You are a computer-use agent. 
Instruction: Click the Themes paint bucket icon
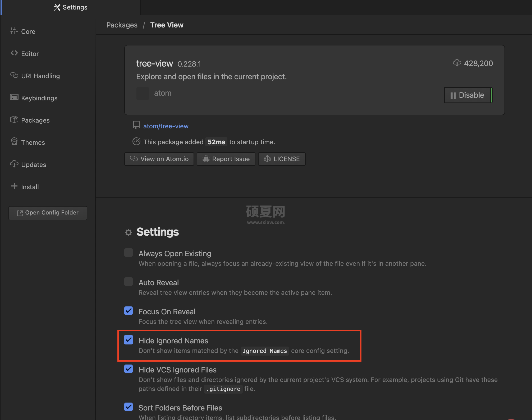pos(14,142)
